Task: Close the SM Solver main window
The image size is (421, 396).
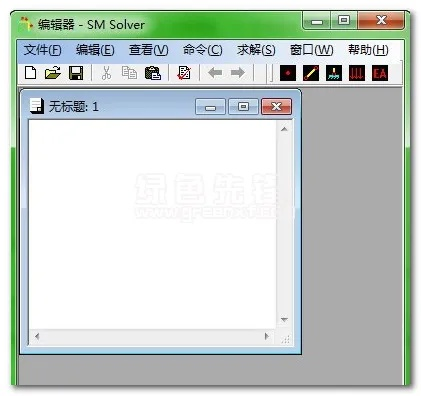Action: (381, 21)
